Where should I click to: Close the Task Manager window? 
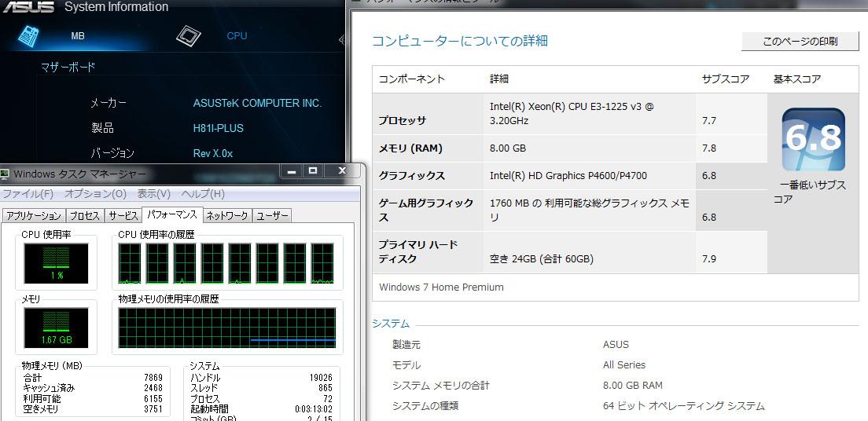pyautogui.click(x=341, y=170)
